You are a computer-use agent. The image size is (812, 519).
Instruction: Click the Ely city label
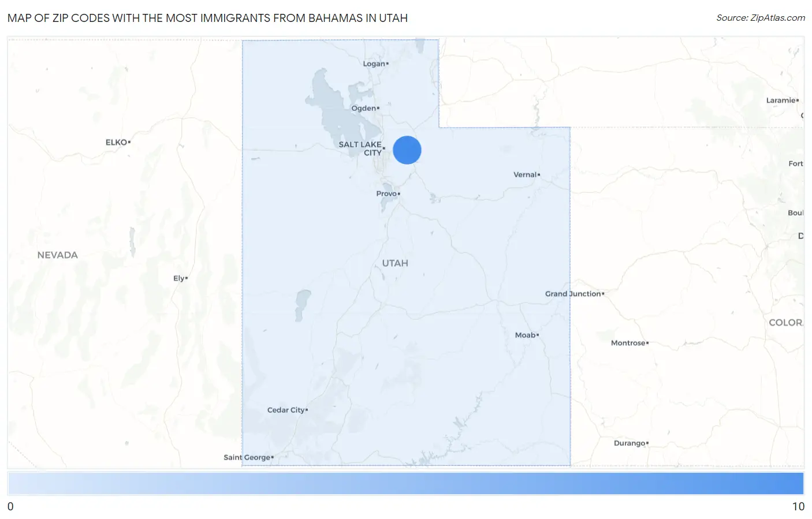click(x=179, y=278)
